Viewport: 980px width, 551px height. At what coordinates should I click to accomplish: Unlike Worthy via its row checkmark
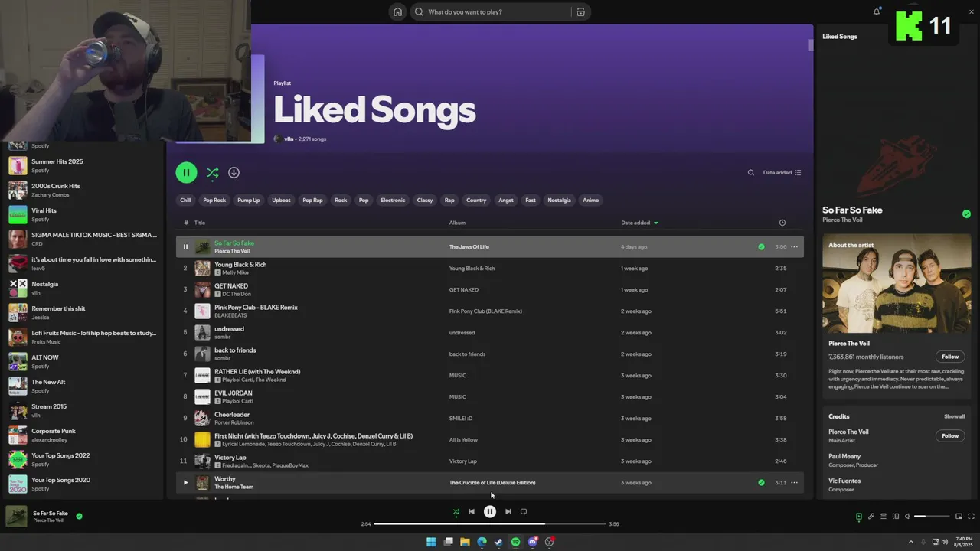[761, 482]
